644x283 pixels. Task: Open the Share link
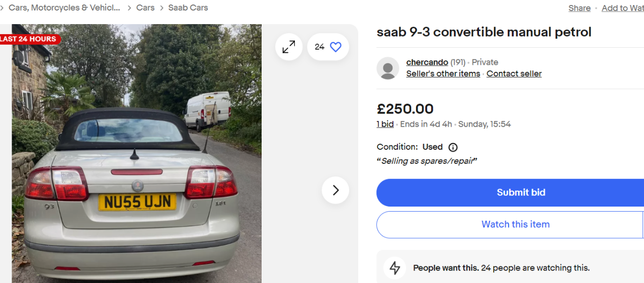579,8
